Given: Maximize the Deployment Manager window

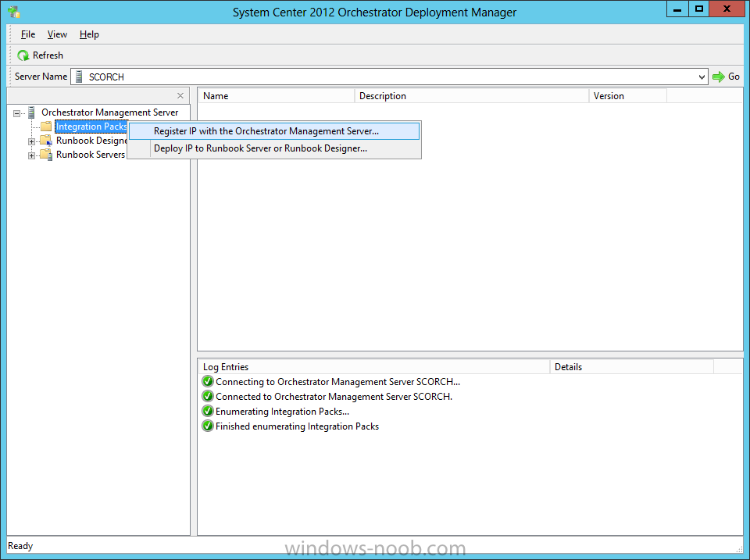Looking at the screenshot, I should [698, 9].
